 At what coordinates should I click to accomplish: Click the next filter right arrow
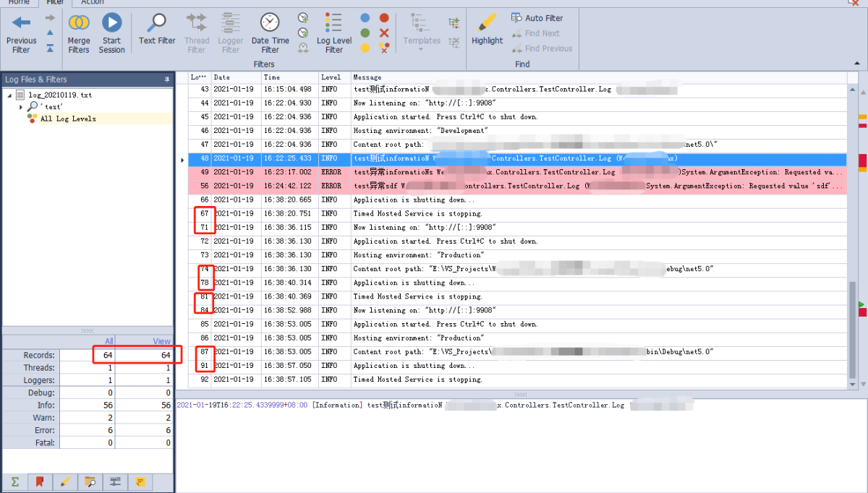click(50, 17)
